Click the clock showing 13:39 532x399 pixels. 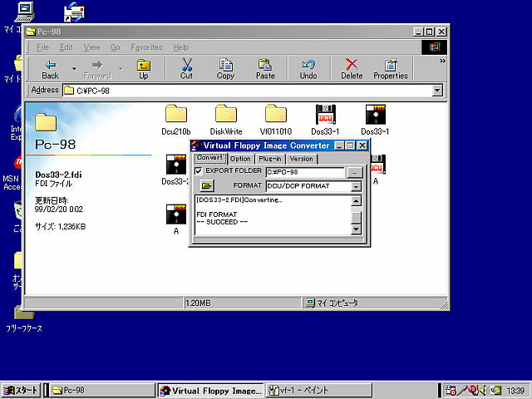click(x=515, y=391)
